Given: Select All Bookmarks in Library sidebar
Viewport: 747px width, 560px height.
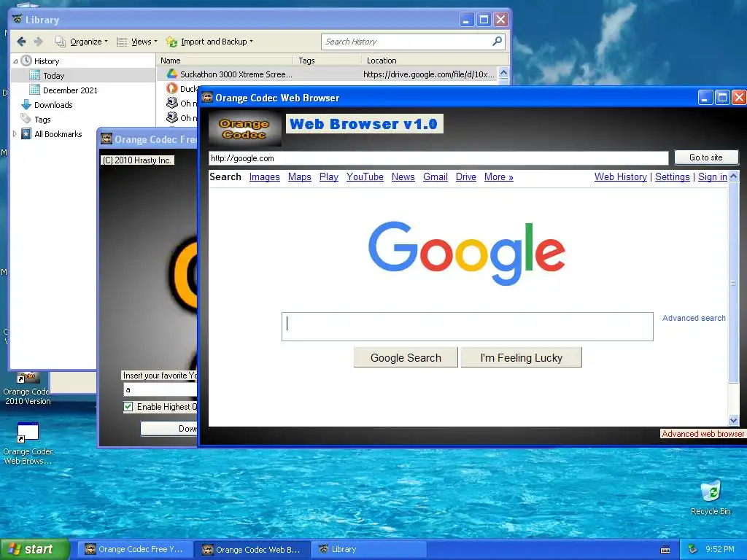Looking at the screenshot, I should [x=58, y=134].
